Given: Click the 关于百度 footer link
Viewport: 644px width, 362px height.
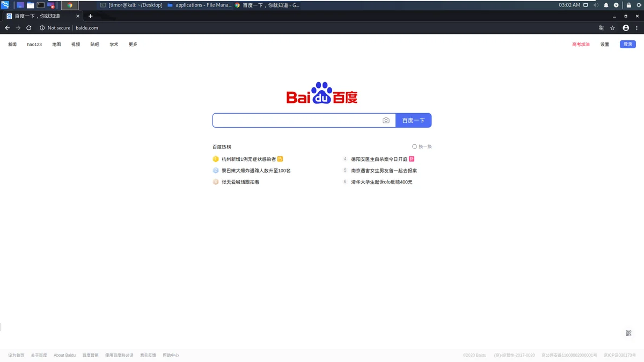Looking at the screenshot, I should [x=39, y=355].
